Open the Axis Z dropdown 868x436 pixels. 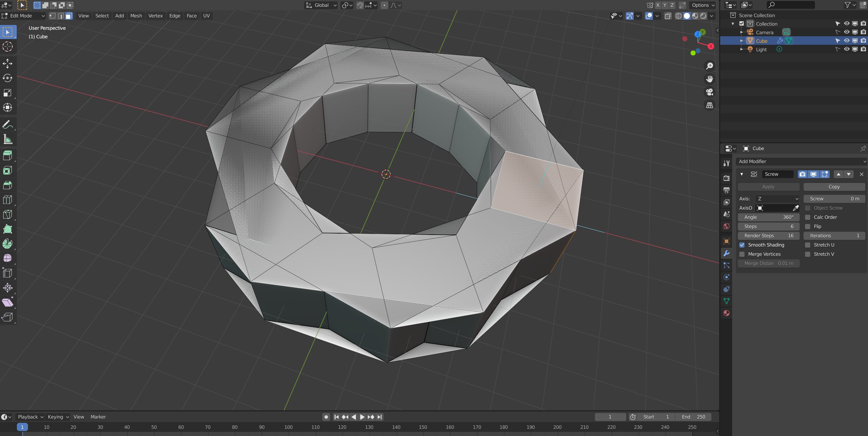777,199
